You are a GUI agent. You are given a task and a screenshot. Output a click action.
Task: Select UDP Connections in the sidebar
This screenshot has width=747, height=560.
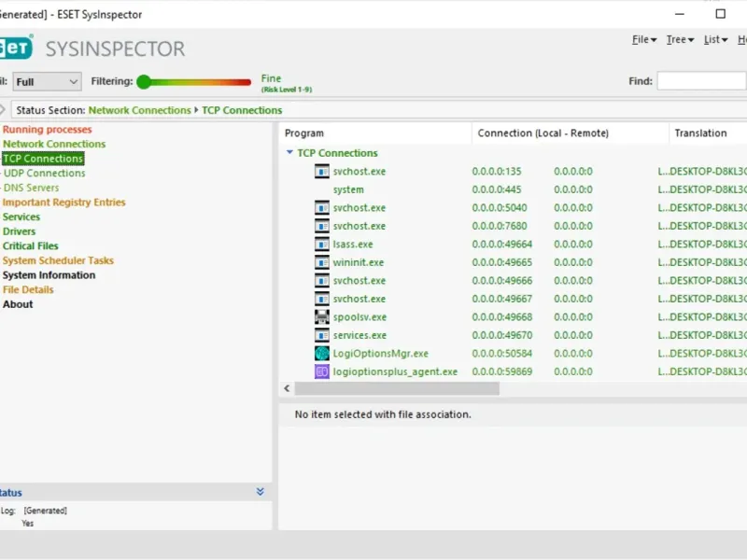[44, 173]
